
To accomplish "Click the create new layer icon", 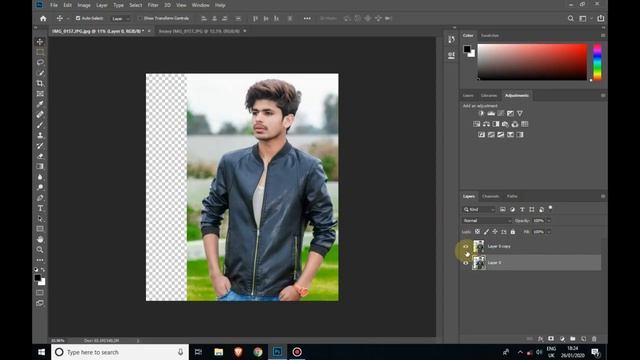I will click(x=584, y=339).
